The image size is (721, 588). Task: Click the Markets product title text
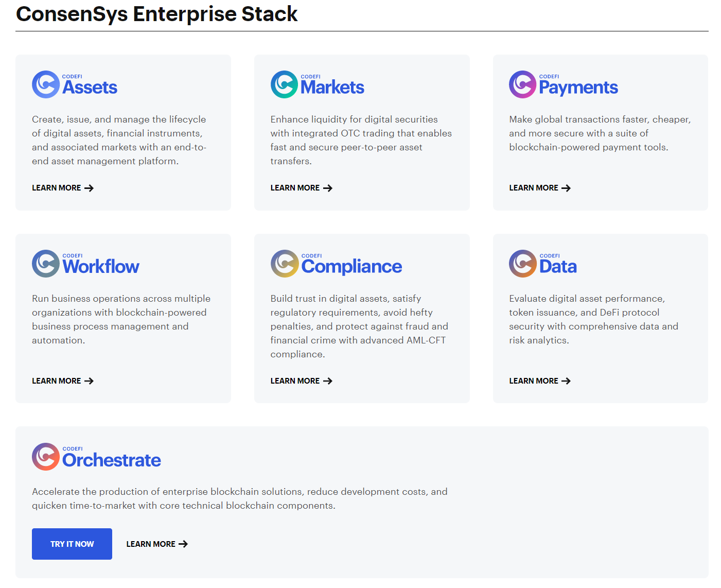click(332, 88)
